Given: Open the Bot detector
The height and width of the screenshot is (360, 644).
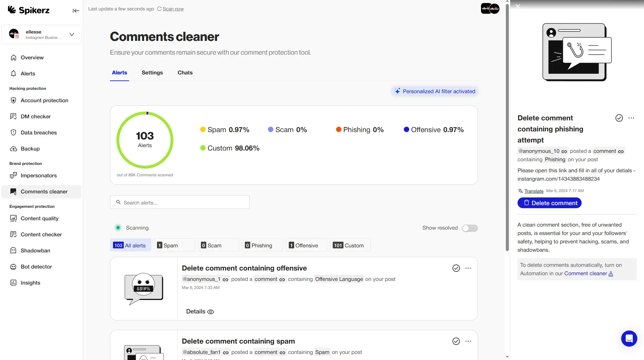Looking at the screenshot, I should click(36, 266).
